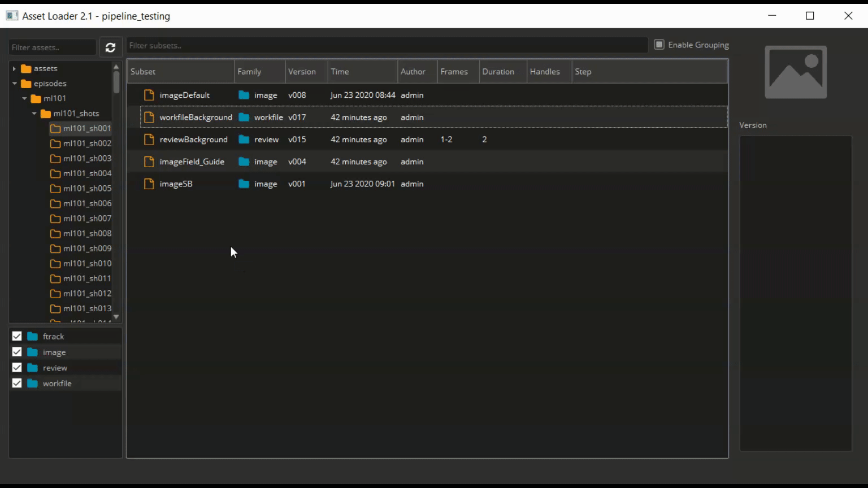
Task: Click blue family folder icon in imageSB row
Action: 244,184
